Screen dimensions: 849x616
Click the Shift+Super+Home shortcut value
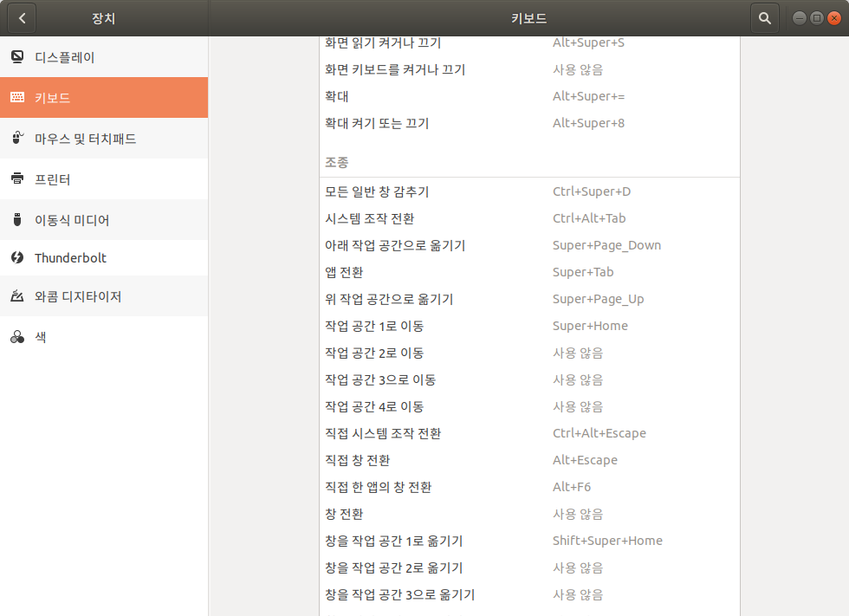(x=607, y=541)
